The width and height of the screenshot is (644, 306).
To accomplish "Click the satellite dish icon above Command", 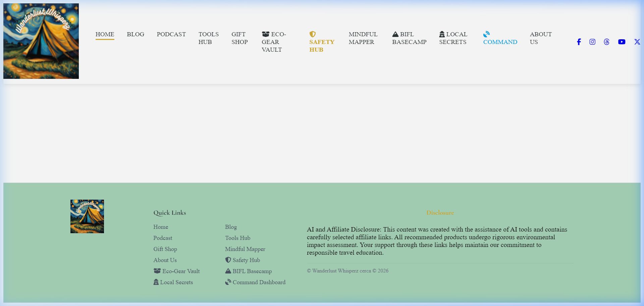I will (x=486, y=34).
